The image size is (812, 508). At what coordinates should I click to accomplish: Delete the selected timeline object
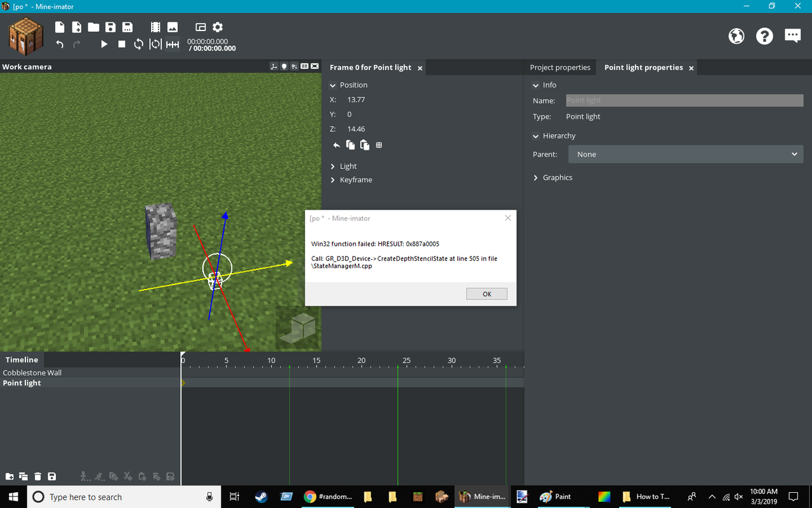point(37,476)
